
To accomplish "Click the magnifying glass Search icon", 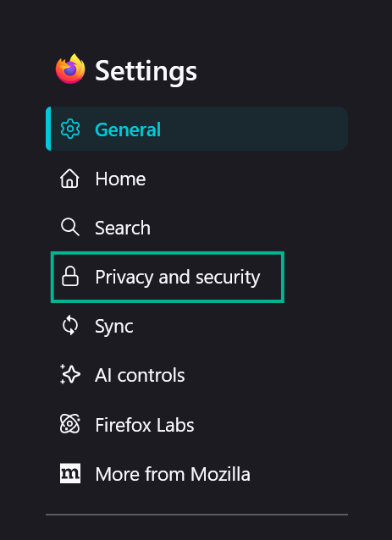I will (x=70, y=228).
